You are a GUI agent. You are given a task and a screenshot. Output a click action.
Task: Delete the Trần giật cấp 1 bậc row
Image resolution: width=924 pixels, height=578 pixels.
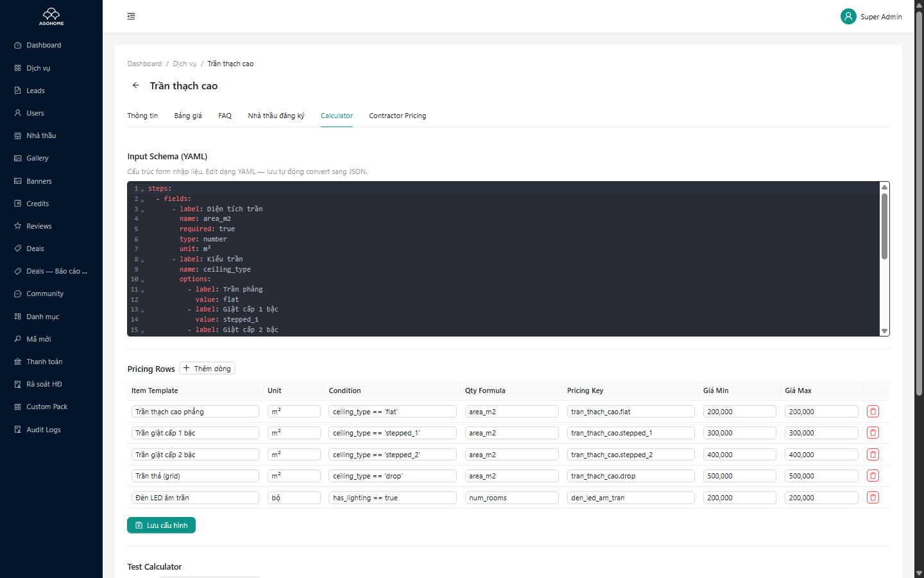[873, 433]
